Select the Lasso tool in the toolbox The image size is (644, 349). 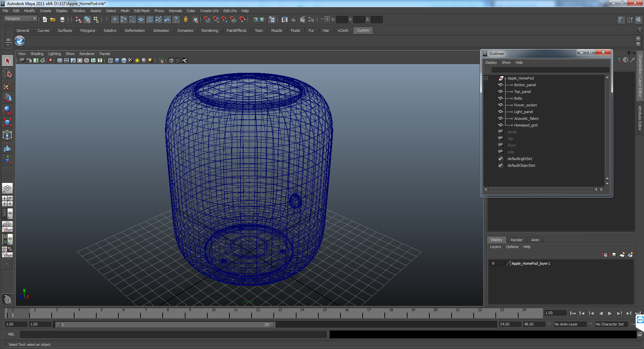(x=7, y=73)
